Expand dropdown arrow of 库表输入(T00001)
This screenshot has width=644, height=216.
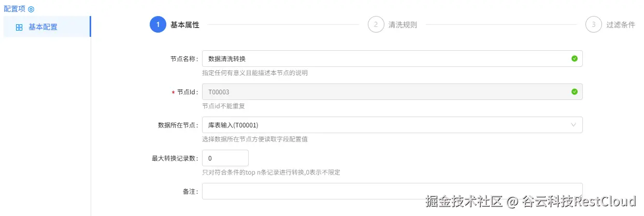(x=574, y=125)
